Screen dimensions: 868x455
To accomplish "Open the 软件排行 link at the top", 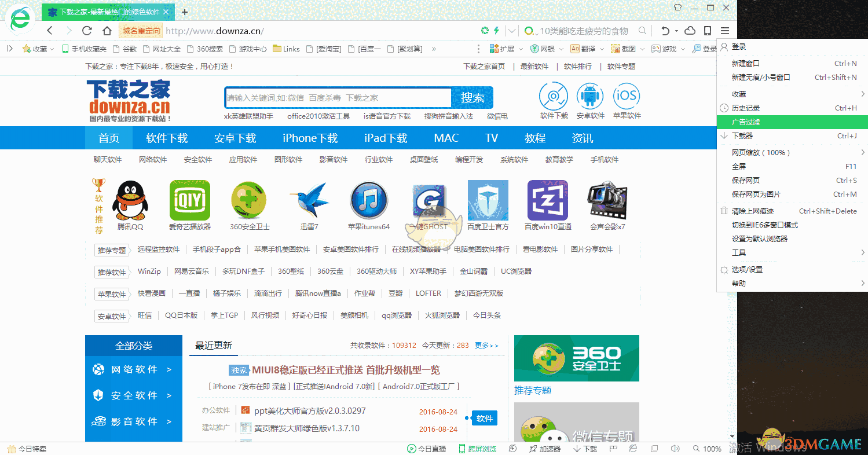I will pyautogui.click(x=584, y=66).
